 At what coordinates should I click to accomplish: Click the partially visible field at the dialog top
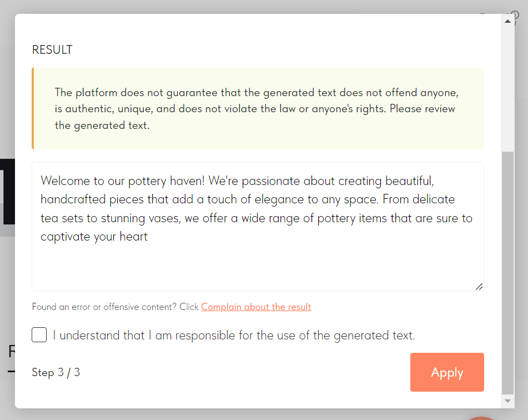click(x=421, y=15)
